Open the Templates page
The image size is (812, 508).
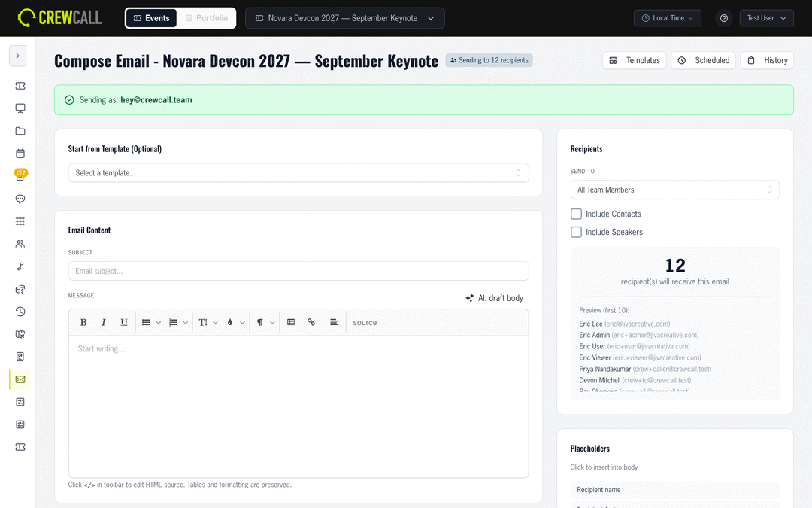635,61
